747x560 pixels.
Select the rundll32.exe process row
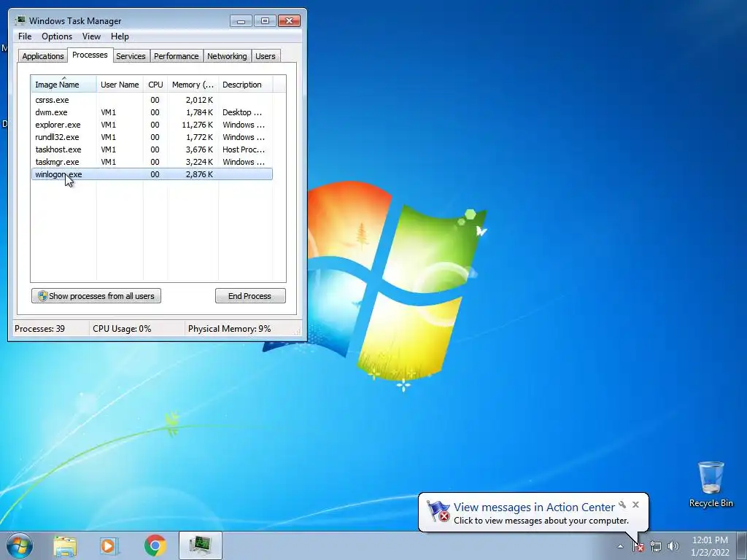pyautogui.click(x=152, y=137)
